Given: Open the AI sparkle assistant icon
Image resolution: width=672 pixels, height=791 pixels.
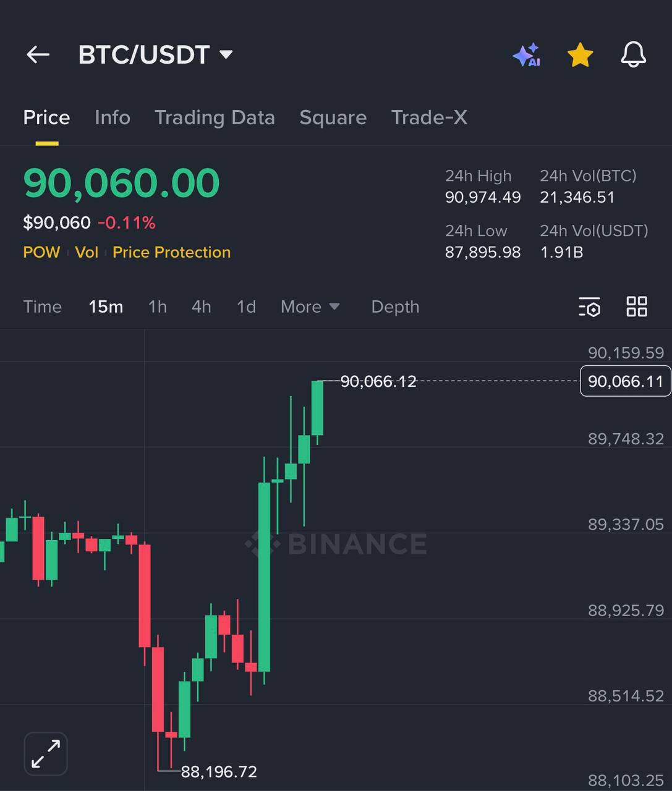Looking at the screenshot, I should (x=526, y=55).
